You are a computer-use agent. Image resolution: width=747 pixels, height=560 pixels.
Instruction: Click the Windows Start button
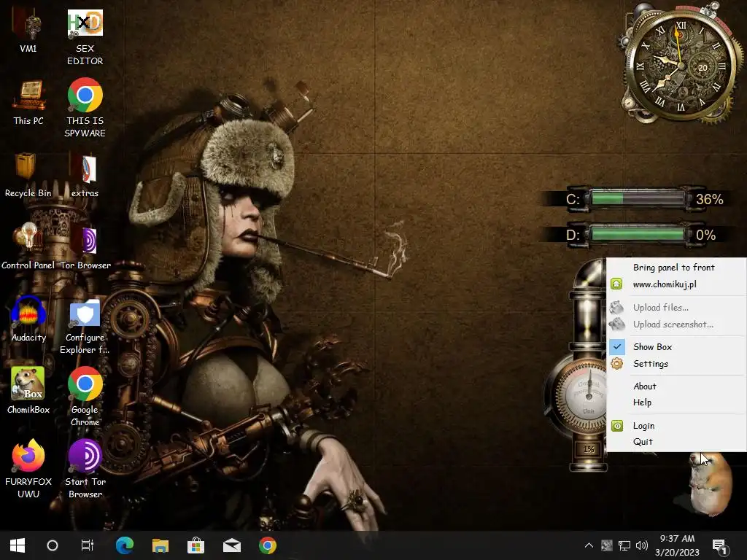tap(18, 545)
